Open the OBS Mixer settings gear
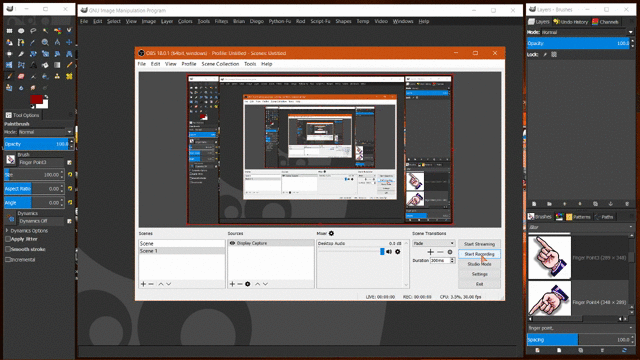 (x=331, y=233)
